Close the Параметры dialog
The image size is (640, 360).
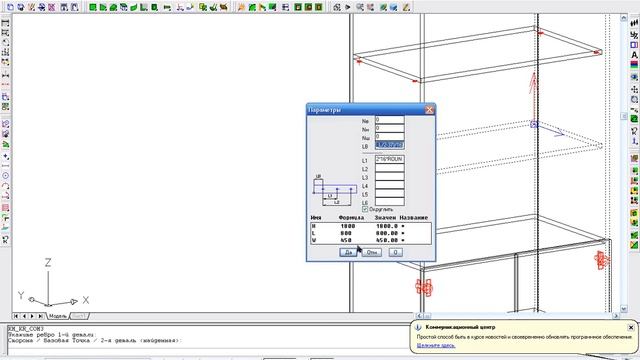pos(429,110)
